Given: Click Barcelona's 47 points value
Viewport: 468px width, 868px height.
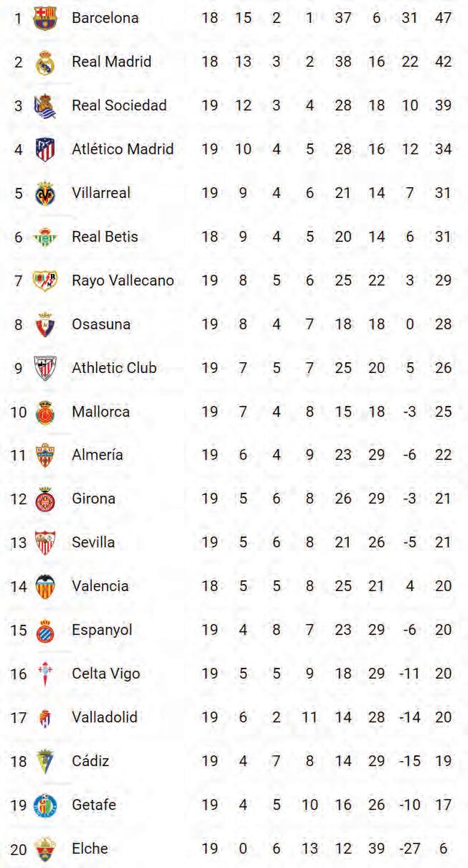Looking at the screenshot, I should [444, 18].
